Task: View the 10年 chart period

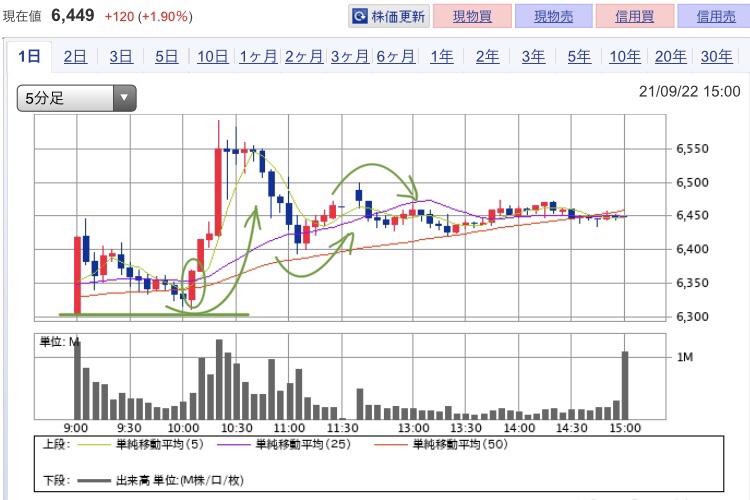Action: click(x=625, y=56)
